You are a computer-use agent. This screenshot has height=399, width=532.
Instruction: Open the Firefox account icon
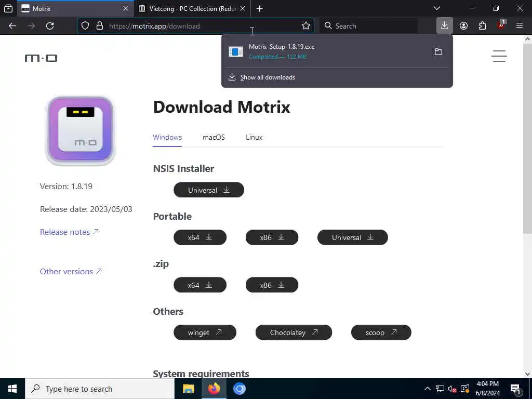coord(463,26)
